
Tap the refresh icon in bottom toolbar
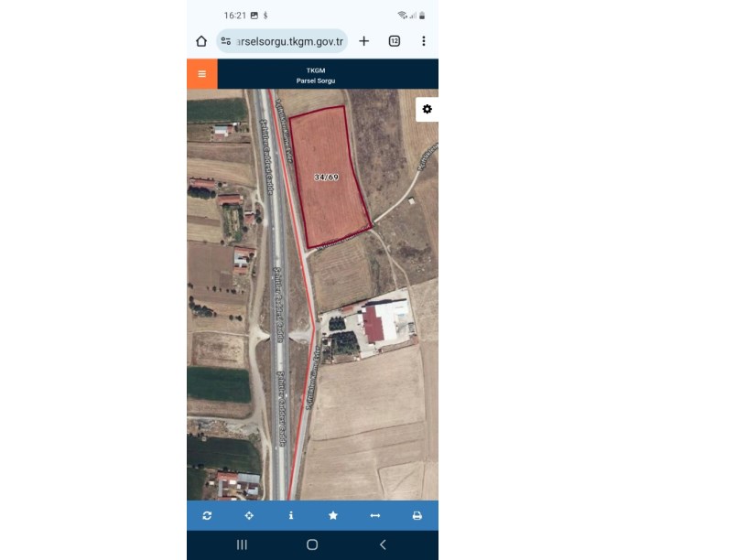pos(207,516)
